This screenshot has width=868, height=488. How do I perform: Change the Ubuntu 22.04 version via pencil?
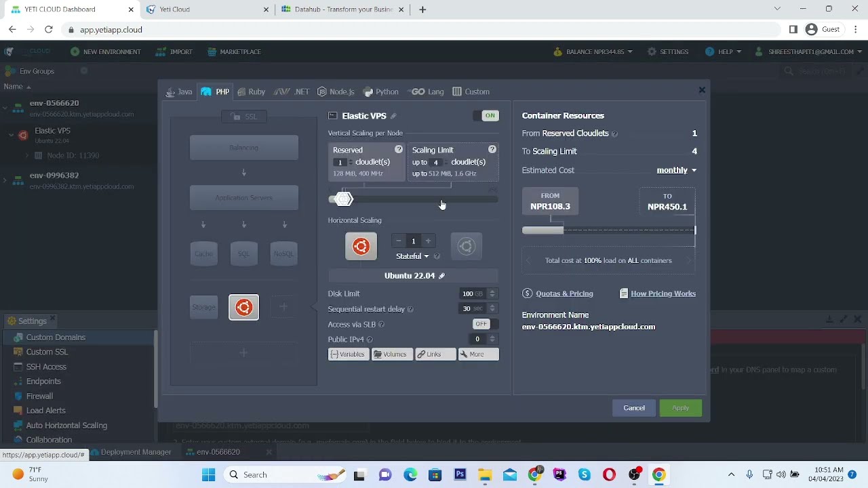[x=442, y=276]
